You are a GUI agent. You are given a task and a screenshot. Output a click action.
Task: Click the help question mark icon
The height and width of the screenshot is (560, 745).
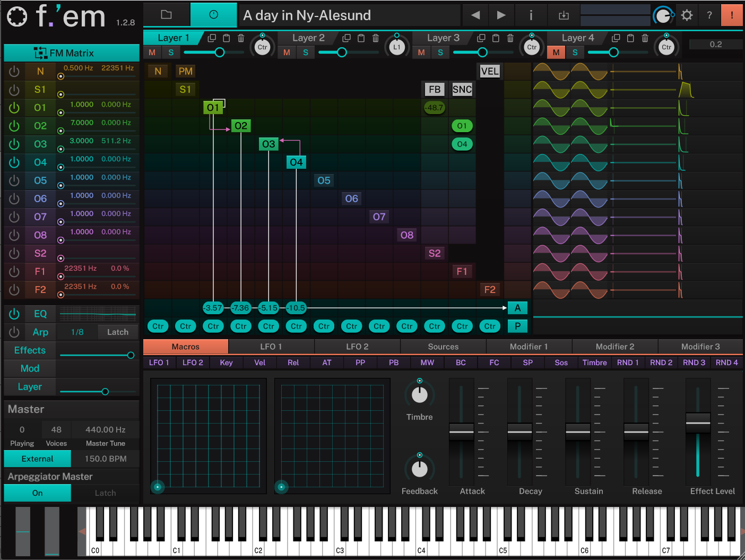[x=709, y=15]
